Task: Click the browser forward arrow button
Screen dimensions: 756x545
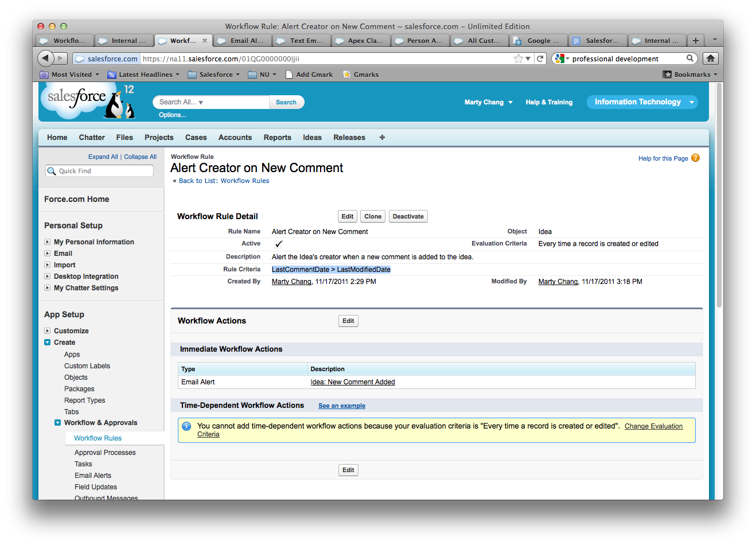Action: coord(61,58)
